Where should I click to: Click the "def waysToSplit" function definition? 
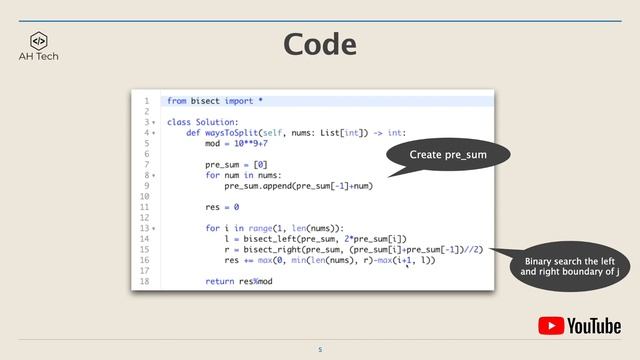click(x=296, y=133)
